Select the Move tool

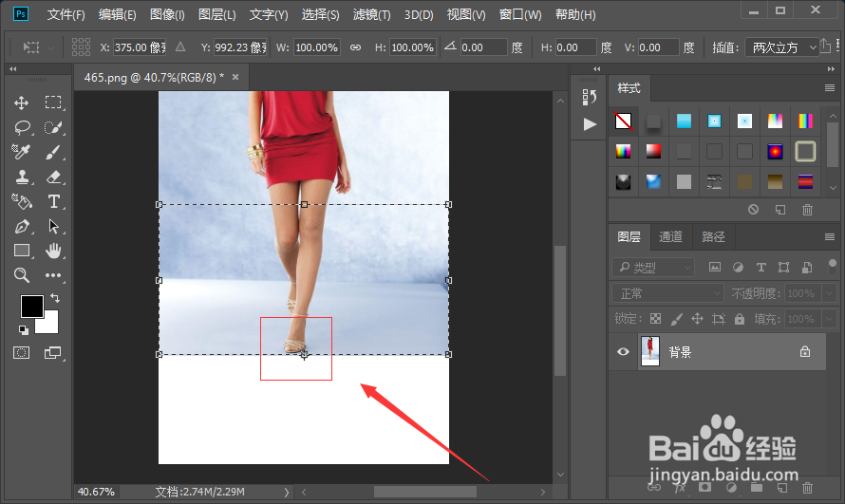point(22,103)
